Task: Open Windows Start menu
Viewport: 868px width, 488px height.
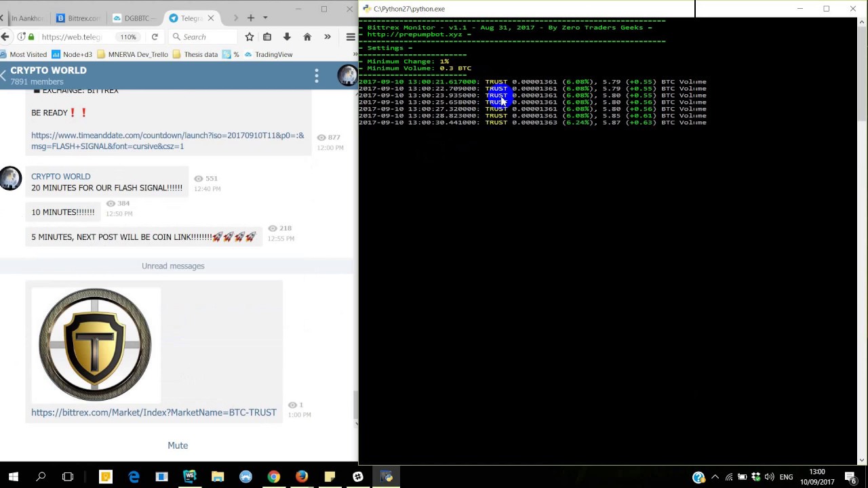Action: [14, 476]
